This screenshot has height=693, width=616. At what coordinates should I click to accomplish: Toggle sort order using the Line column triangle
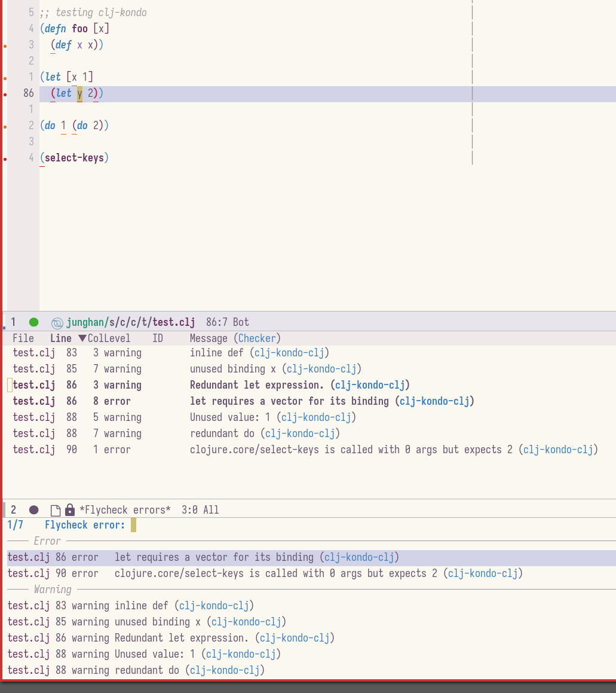tap(82, 338)
